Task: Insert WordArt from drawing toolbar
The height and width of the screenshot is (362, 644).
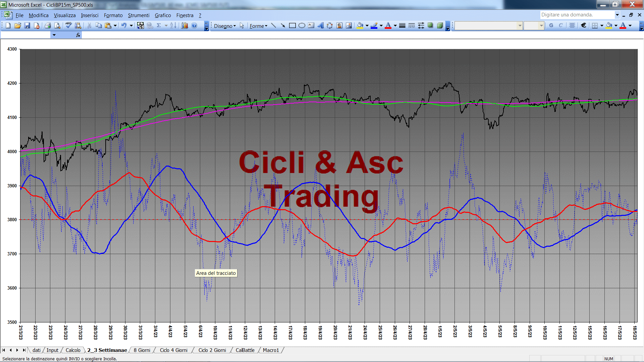Action: [321, 25]
